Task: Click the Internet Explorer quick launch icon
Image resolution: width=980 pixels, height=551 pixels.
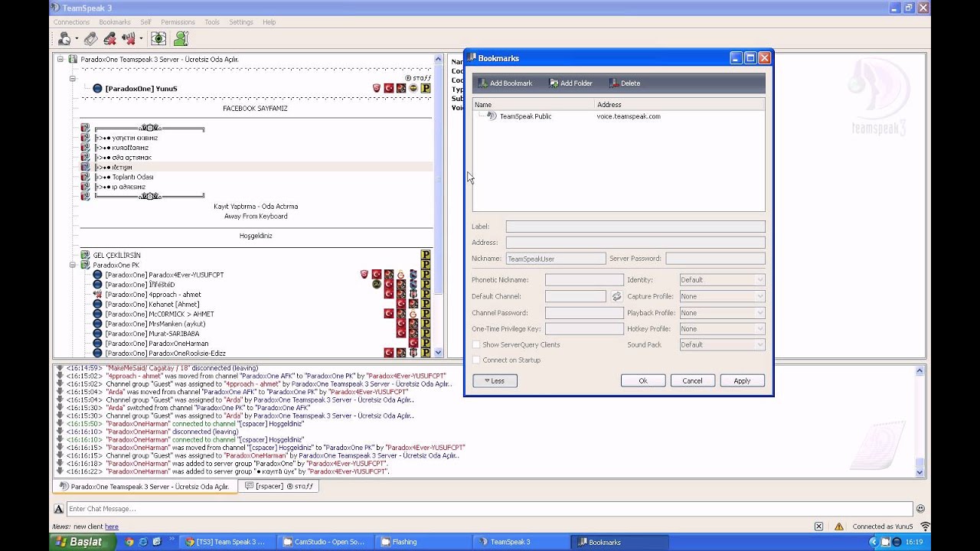Action: tap(143, 542)
